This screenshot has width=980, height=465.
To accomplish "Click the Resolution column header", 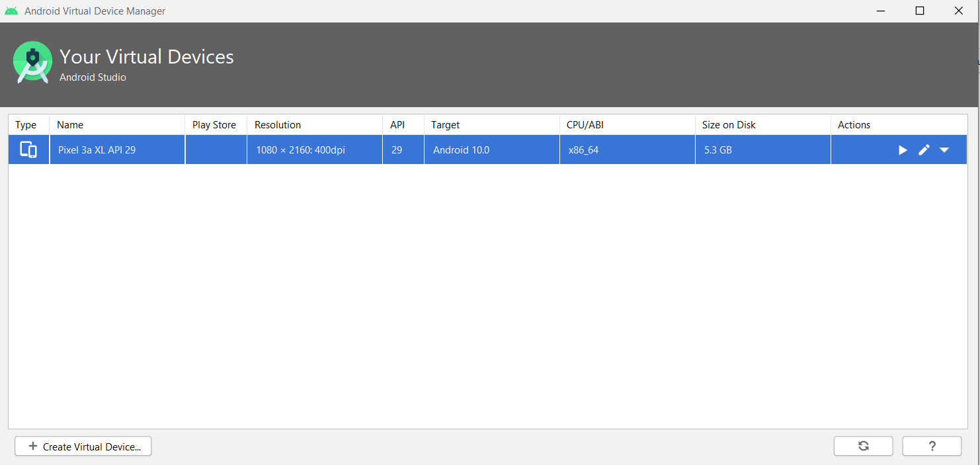I will coord(278,125).
